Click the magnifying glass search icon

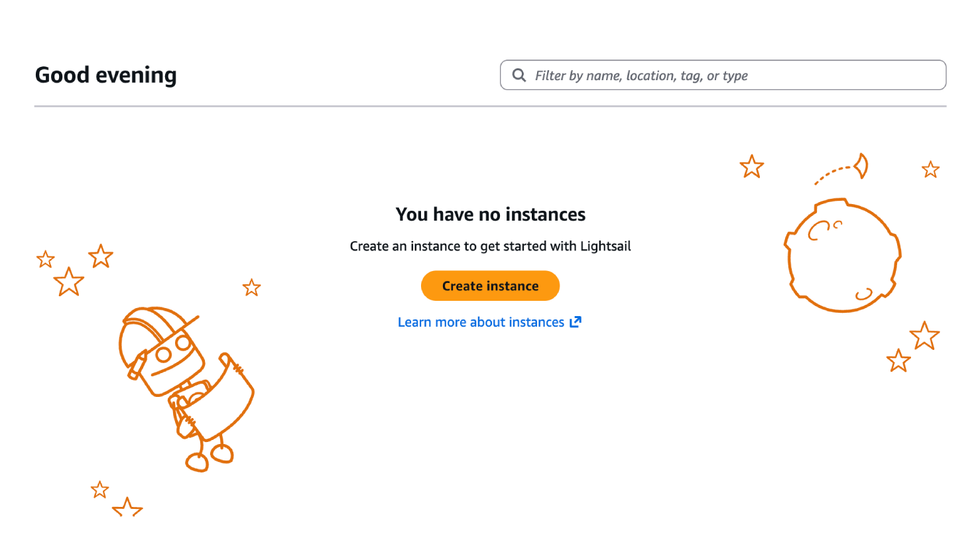pos(519,76)
